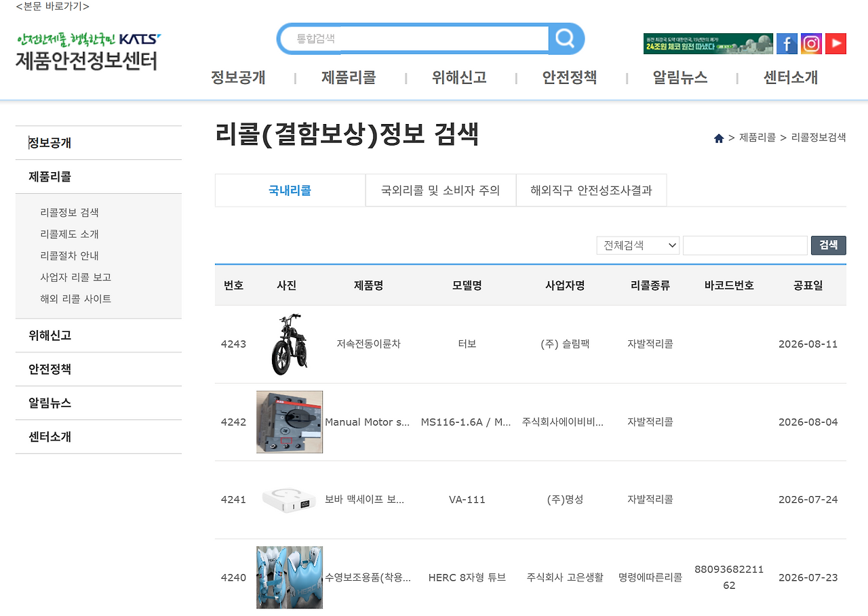Viewport: 868px width, 616px height.
Task: Switch to 국외리콜 및 소비자 주의 tab
Action: click(441, 190)
